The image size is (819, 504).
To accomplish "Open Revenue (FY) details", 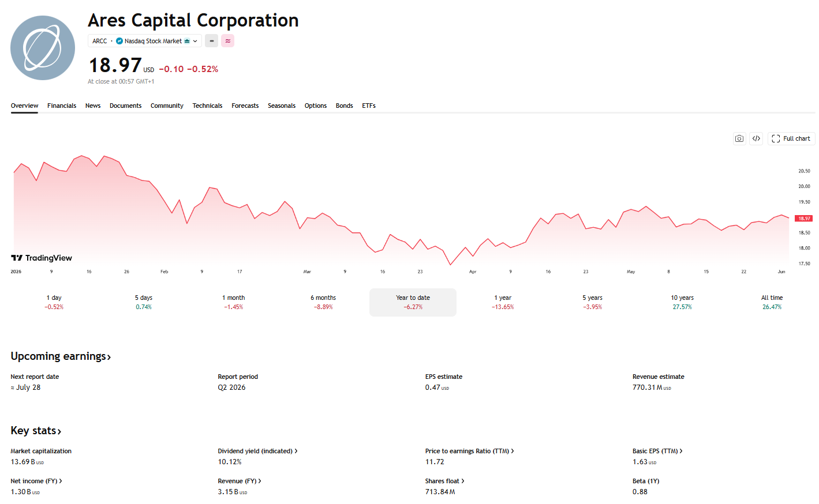I will tap(240, 481).
